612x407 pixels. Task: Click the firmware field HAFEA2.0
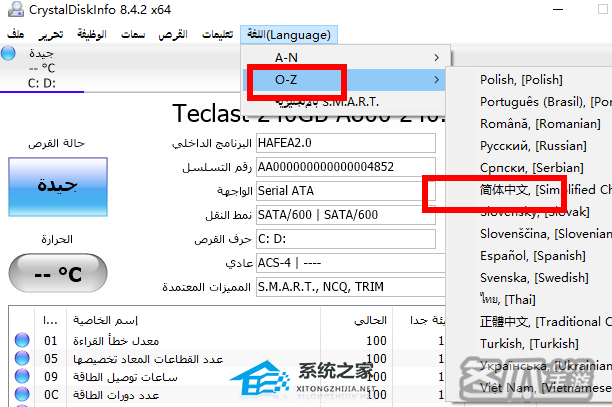346,143
